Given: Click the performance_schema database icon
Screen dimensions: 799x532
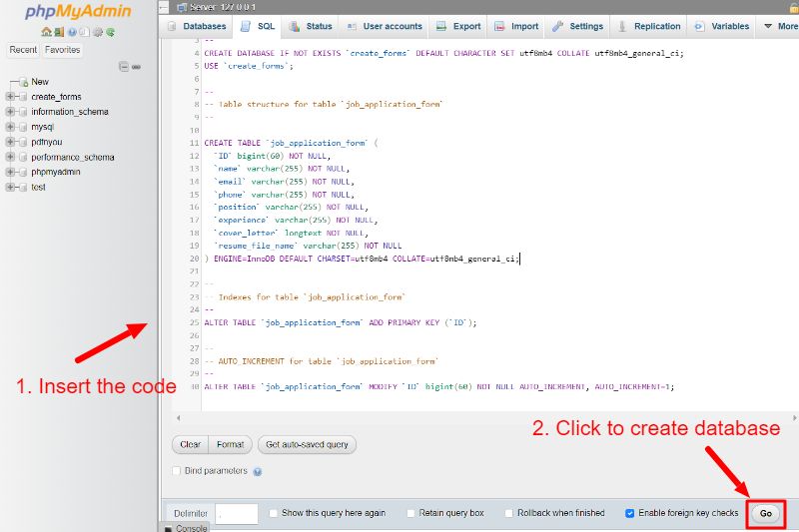Looking at the screenshot, I should click(x=23, y=158).
